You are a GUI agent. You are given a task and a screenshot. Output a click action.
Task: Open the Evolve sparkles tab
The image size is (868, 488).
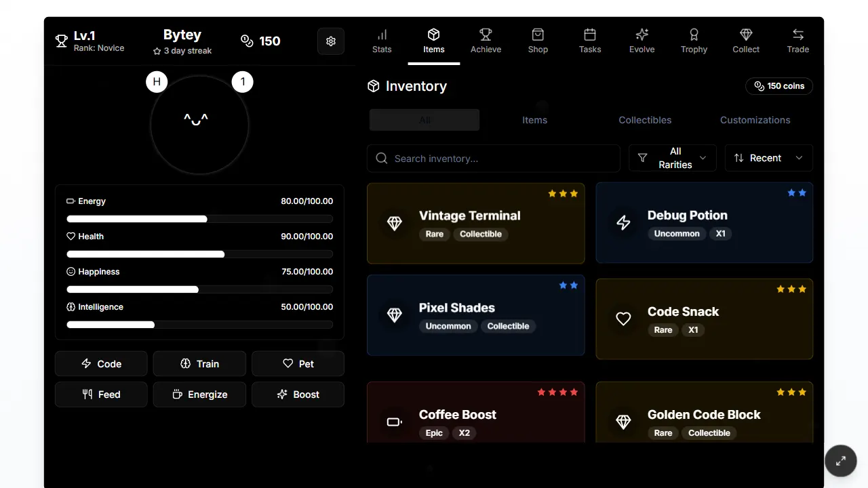click(x=642, y=41)
